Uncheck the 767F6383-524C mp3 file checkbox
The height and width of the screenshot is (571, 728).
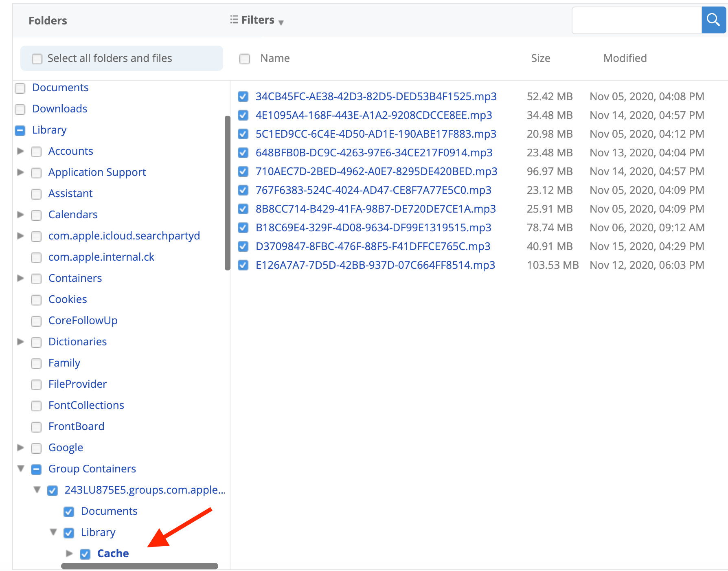pos(243,190)
